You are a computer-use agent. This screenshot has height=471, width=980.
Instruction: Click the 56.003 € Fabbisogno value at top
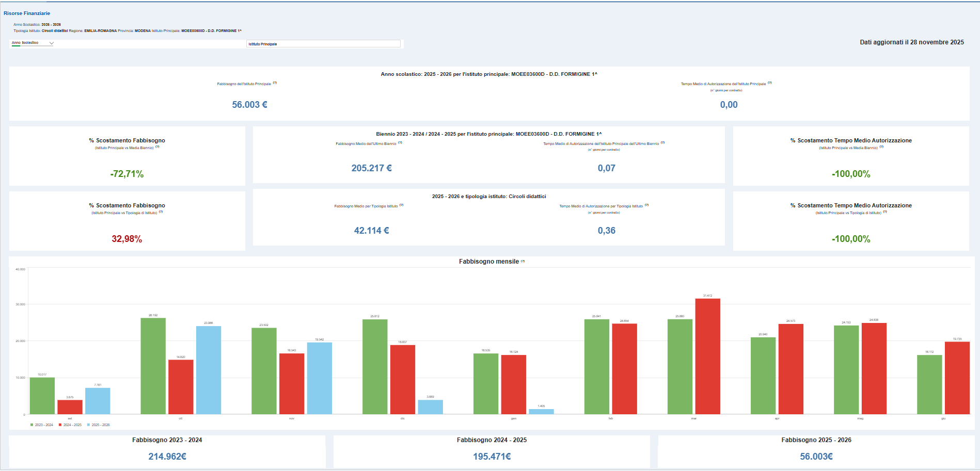tap(249, 105)
